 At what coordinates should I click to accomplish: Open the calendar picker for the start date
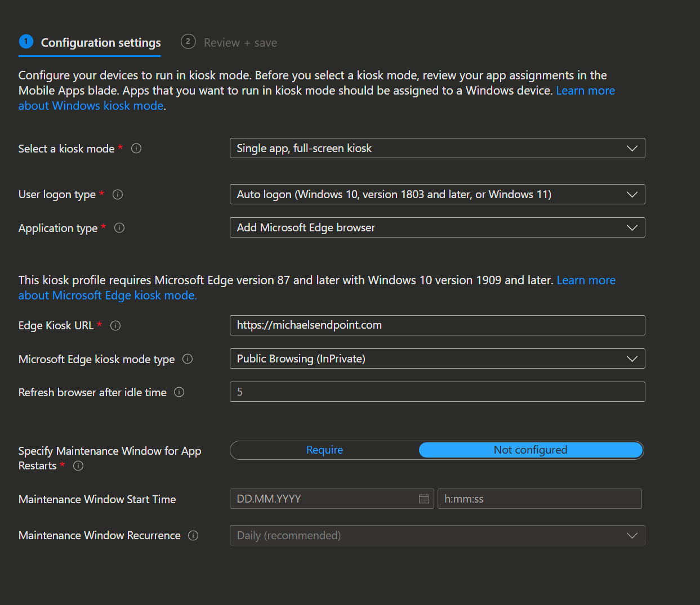tap(423, 499)
